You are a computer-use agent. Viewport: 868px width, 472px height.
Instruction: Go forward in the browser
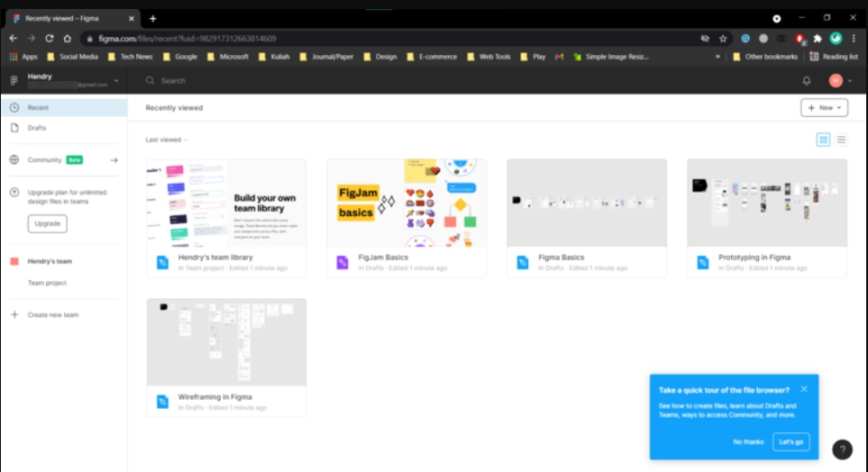32,38
